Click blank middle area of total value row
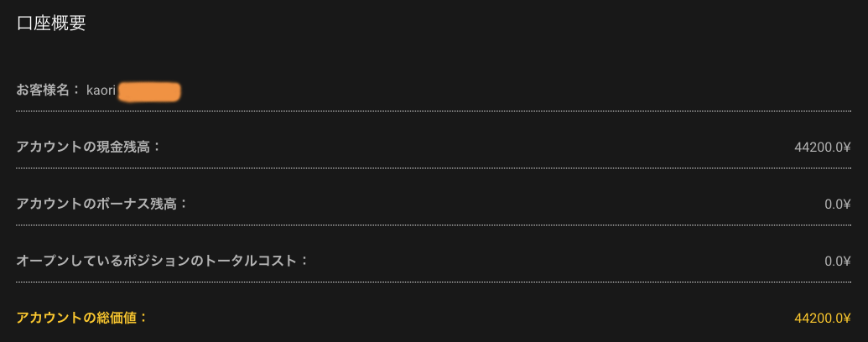This screenshot has width=868, height=342. click(x=470, y=318)
